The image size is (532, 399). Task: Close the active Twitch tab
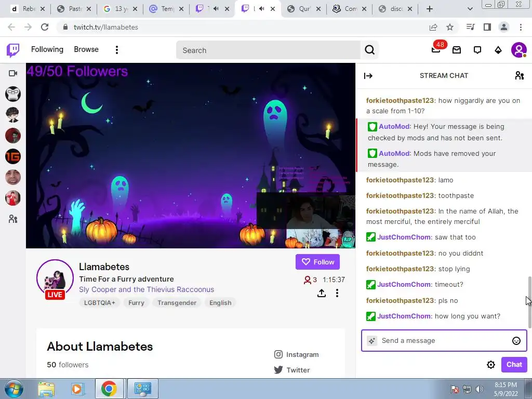[x=272, y=9]
